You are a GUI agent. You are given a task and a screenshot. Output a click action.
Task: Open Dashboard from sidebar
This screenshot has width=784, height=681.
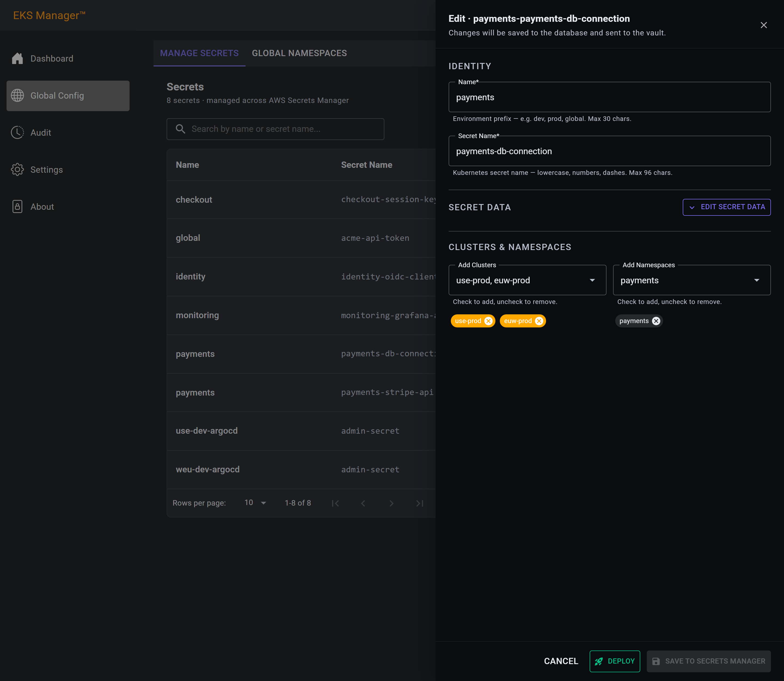coord(68,59)
